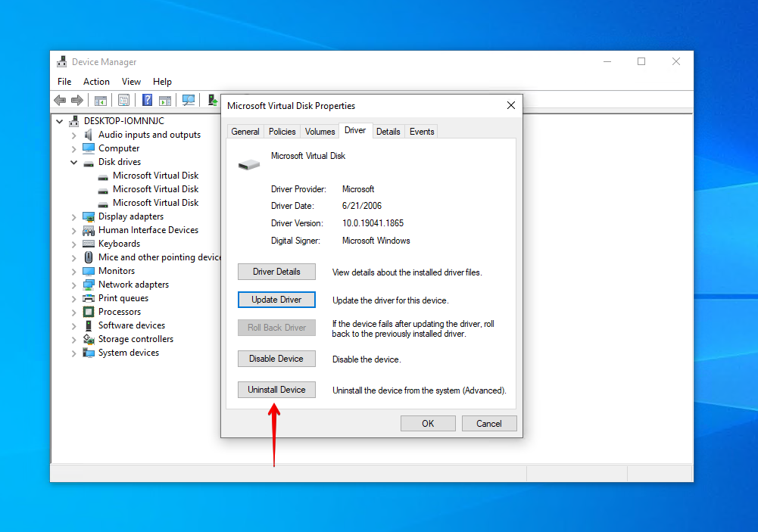
Task: Click the blue Help question mark icon
Action: click(x=147, y=100)
